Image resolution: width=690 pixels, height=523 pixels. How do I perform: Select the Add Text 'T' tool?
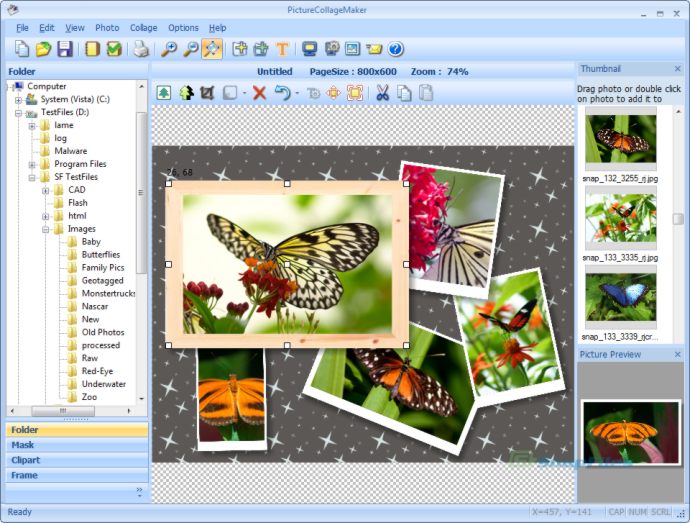282,49
